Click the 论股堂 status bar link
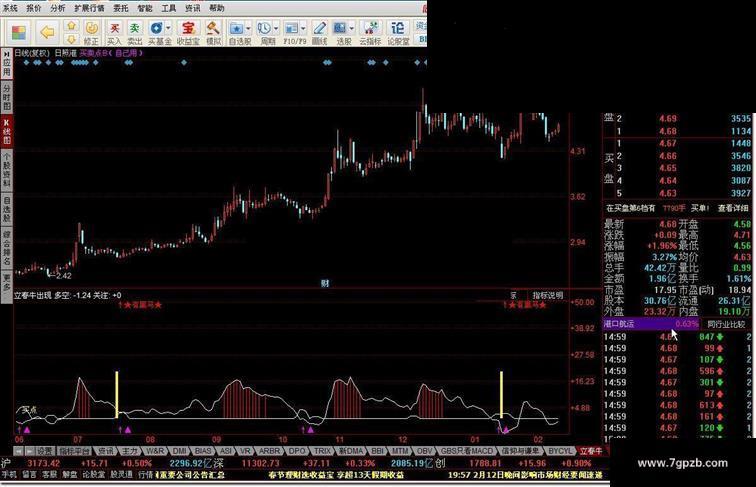The image size is (756, 487). click(94, 475)
